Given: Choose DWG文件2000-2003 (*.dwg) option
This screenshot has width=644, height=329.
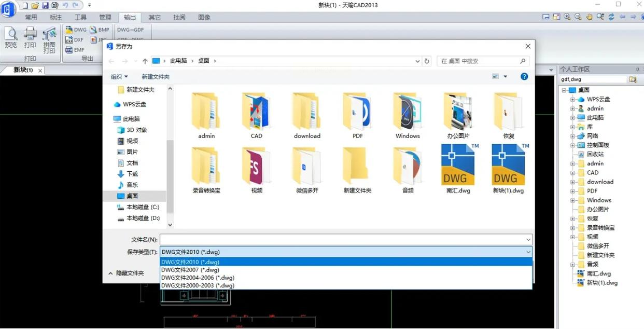Looking at the screenshot, I should [x=346, y=285].
